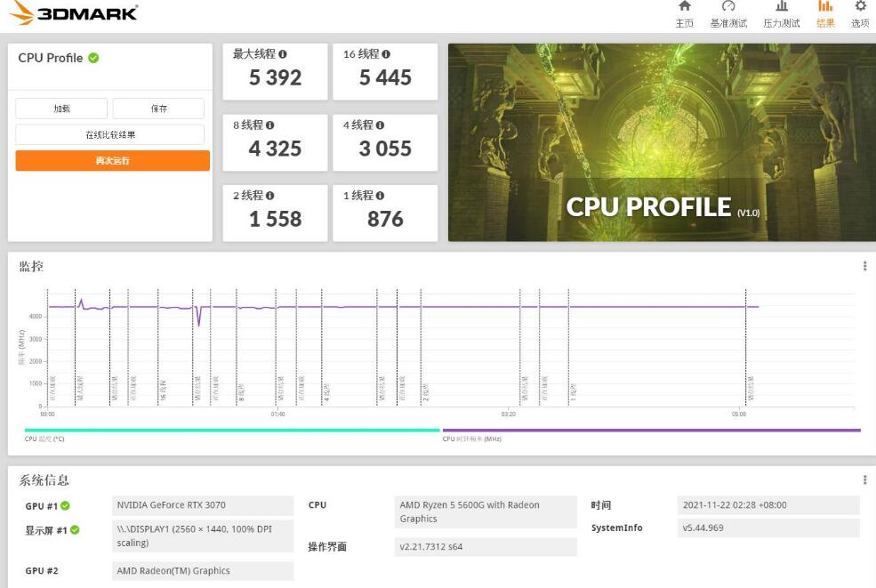876x588 pixels.
Task: Toggle the CPU clock frequency legend bar
Action: coord(651,431)
